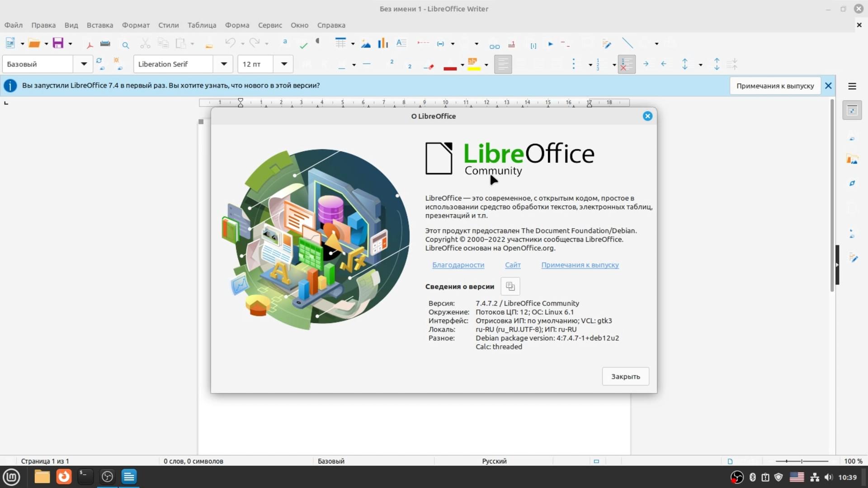Click the right-arrow Increase Indent icon
The height and width of the screenshot is (488, 868).
[x=646, y=64]
